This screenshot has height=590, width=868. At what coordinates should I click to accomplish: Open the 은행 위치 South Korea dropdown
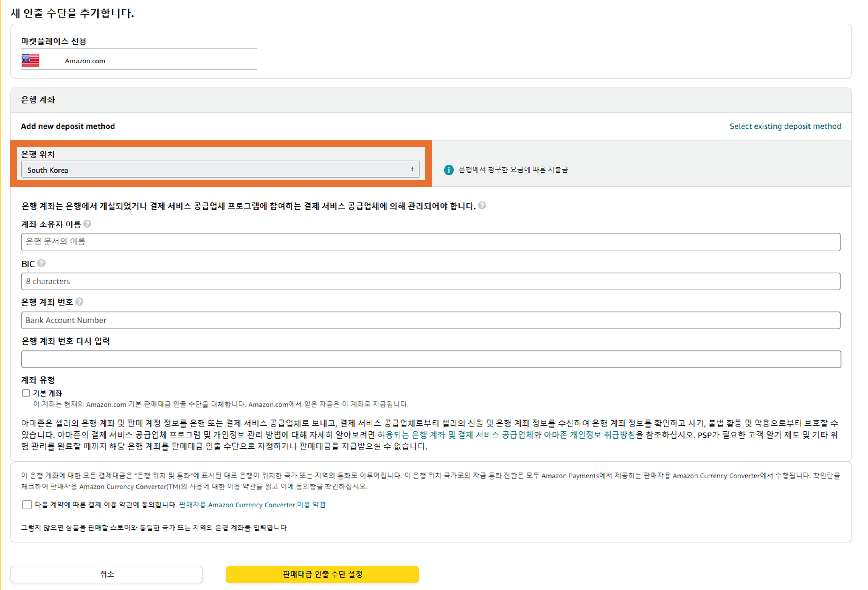pyautogui.click(x=220, y=169)
